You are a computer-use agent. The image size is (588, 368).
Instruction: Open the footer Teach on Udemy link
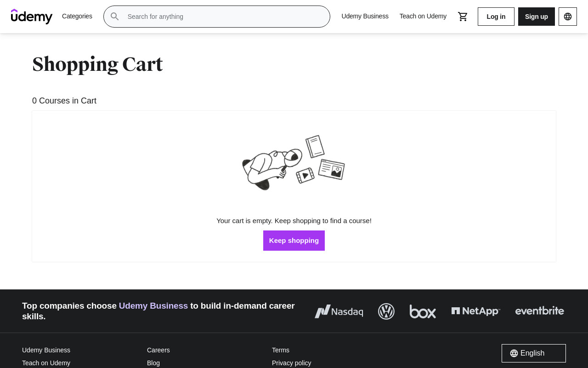[x=46, y=363]
